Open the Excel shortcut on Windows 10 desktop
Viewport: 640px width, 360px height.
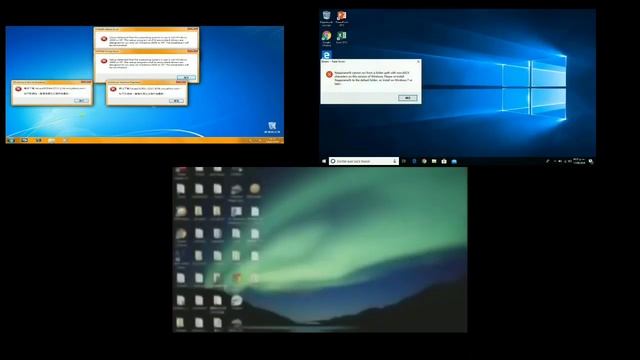342,38
